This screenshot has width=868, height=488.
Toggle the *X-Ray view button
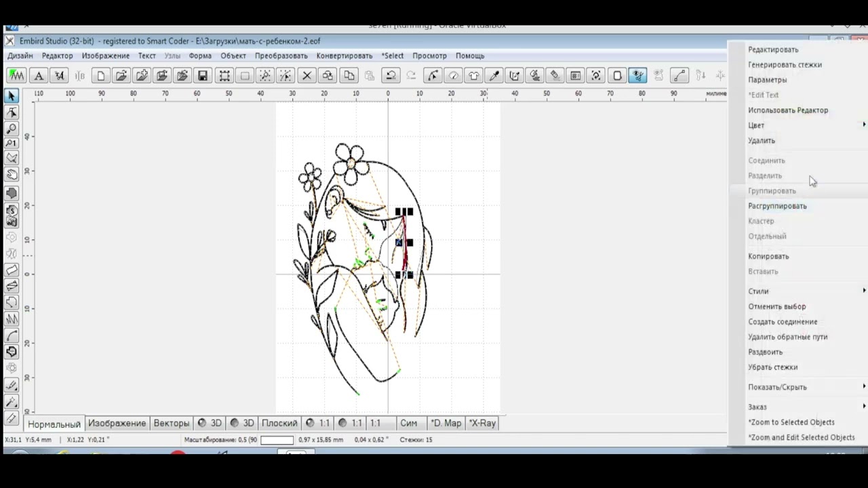(x=483, y=423)
